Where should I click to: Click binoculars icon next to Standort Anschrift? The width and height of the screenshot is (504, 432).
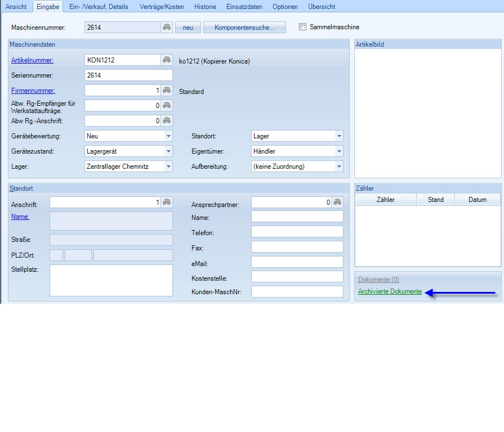pyautogui.click(x=167, y=202)
